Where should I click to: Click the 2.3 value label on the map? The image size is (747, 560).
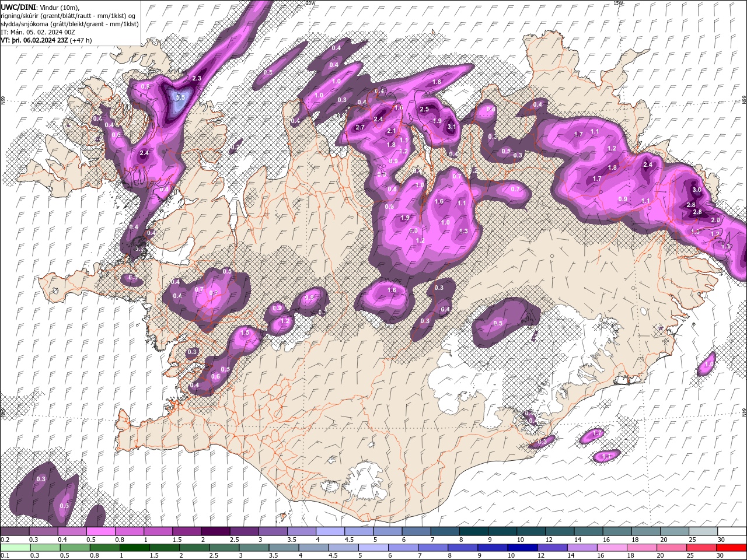click(x=197, y=78)
